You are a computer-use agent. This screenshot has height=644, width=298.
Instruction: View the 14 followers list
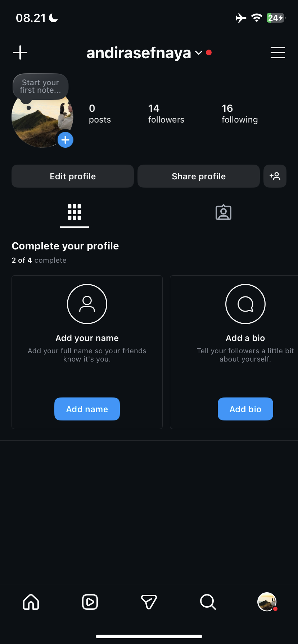pos(166,114)
